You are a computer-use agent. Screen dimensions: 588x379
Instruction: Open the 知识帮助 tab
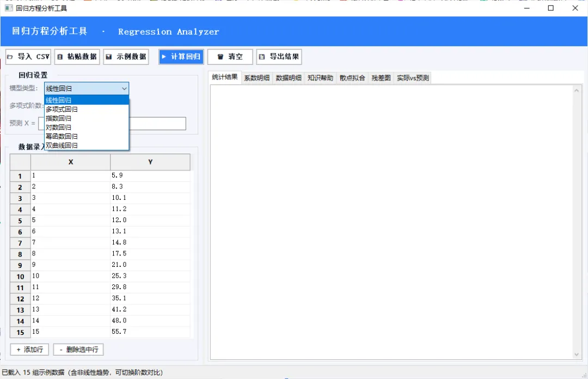click(320, 78)
